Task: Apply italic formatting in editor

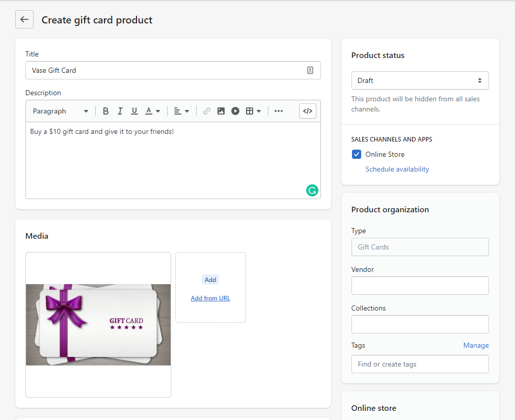Action: tap(120, 111)
